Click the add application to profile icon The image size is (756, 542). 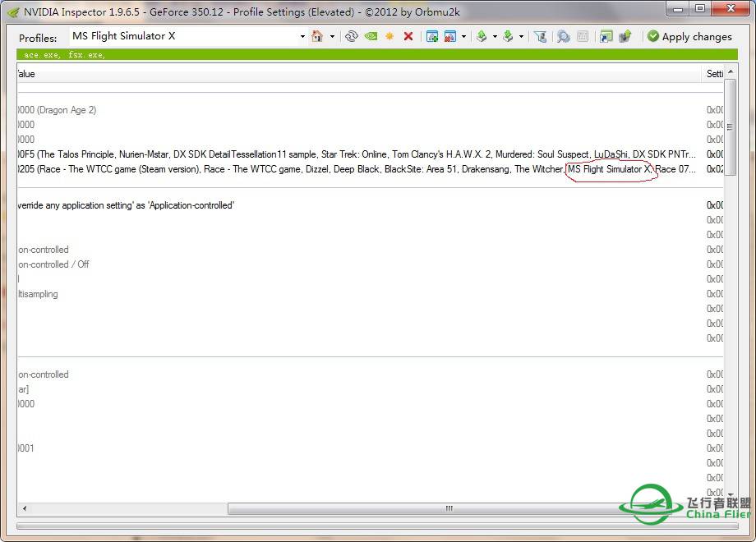point(432,36)
